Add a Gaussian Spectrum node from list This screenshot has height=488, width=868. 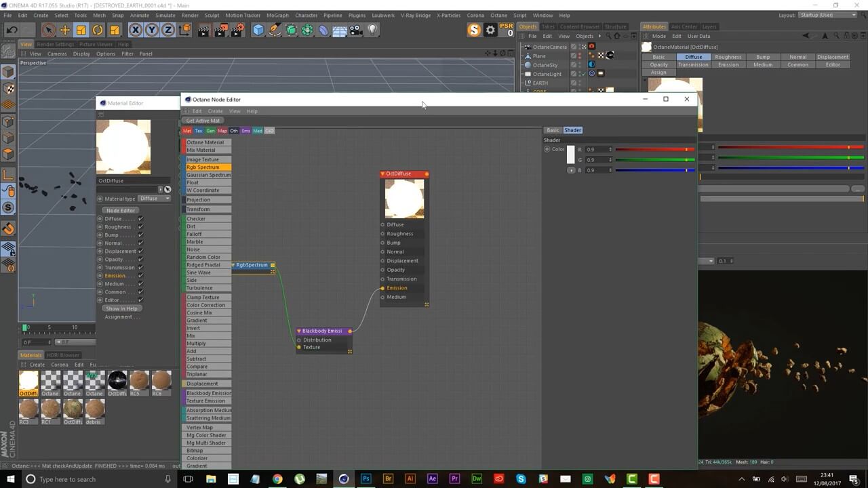pyautogui.click(x=208, y=175)
